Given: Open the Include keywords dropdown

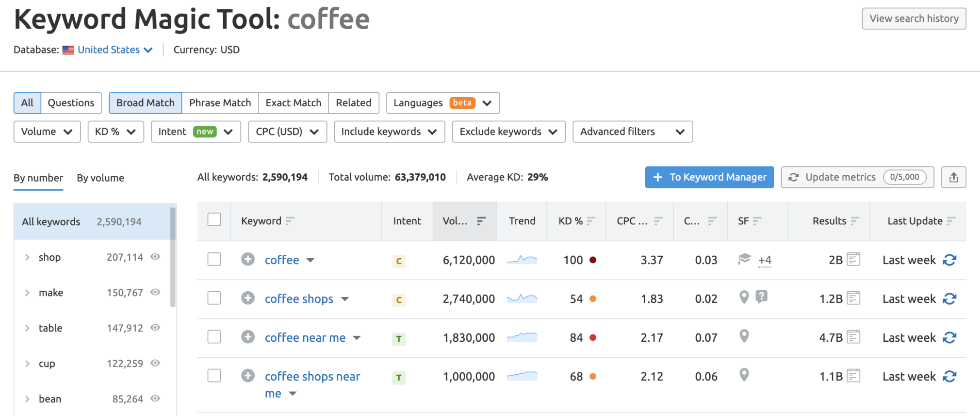Looking at the screenshot, I should point(390,132).
